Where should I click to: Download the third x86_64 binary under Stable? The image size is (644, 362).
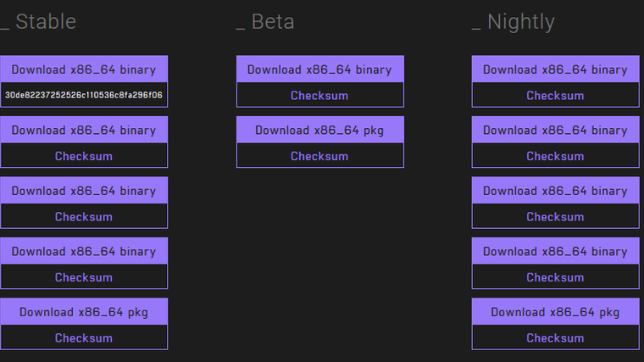84,191
